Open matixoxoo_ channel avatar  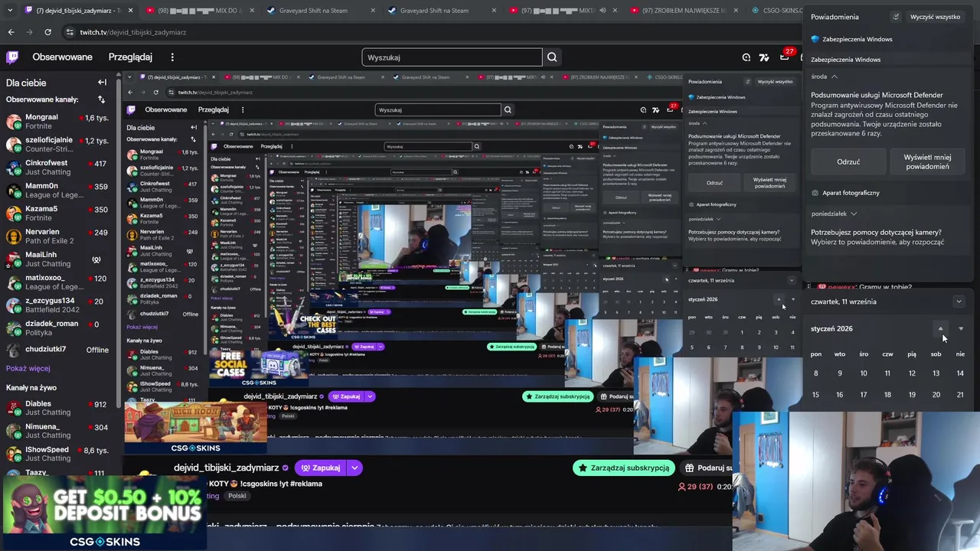coord(14,282)
